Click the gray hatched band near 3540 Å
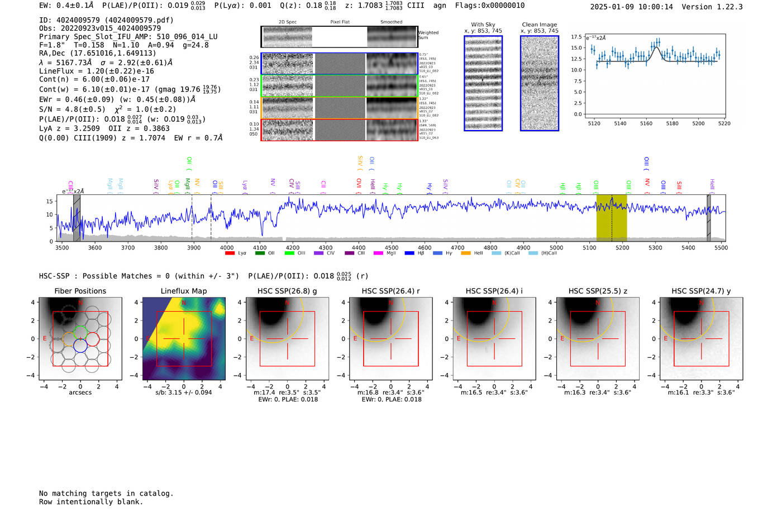 (x=77, y=218)
